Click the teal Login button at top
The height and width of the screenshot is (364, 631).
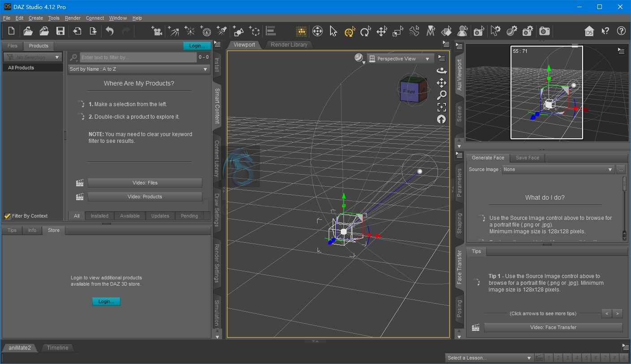click(x=197, y=46)
